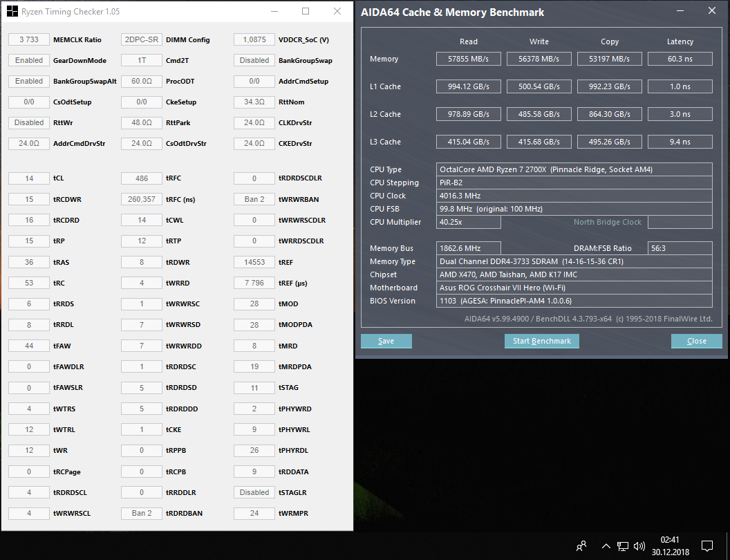The width and height of the screenshot is (730, 560).
Task: Click the Memory Type DDR4-3733 field
Action: pyautogui.click(x=574, y=261)
